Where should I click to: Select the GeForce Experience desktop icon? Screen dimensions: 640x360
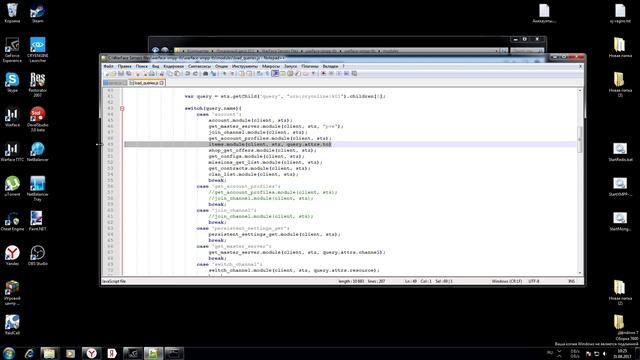(12, 50)
